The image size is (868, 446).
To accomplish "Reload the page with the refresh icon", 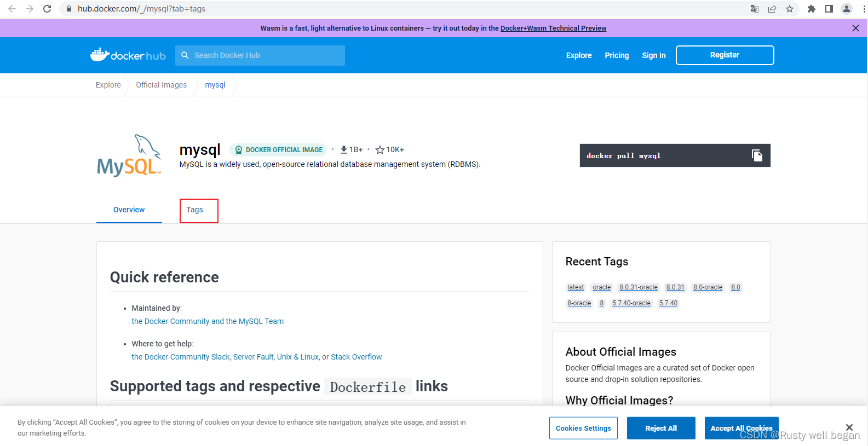I will 47,9.
